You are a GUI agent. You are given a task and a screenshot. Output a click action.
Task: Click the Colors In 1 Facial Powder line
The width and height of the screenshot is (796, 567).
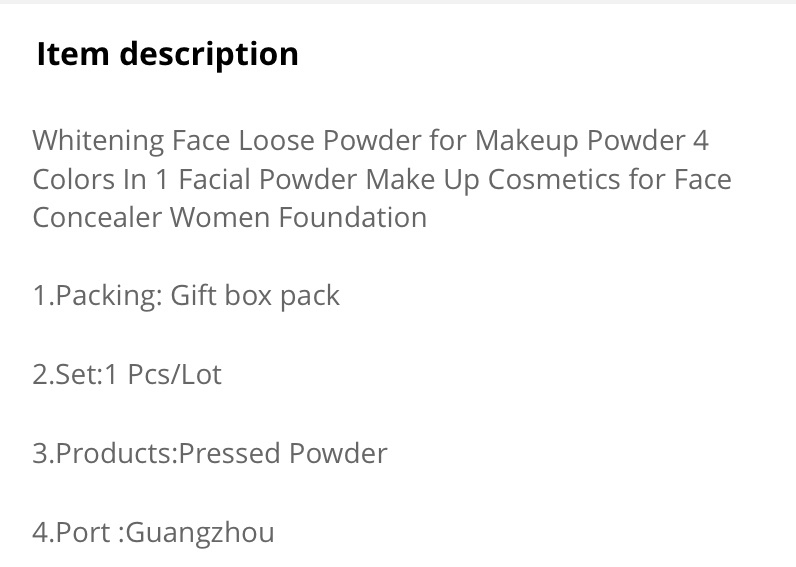[x=382, y=179]
